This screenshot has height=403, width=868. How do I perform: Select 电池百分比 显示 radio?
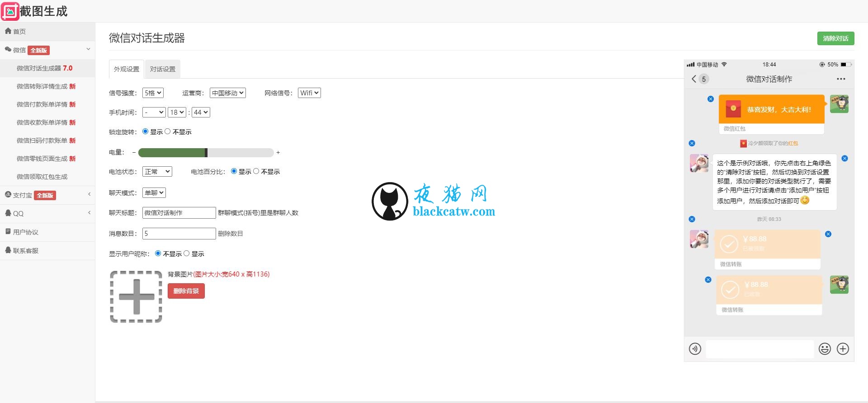tap(234, 171)
